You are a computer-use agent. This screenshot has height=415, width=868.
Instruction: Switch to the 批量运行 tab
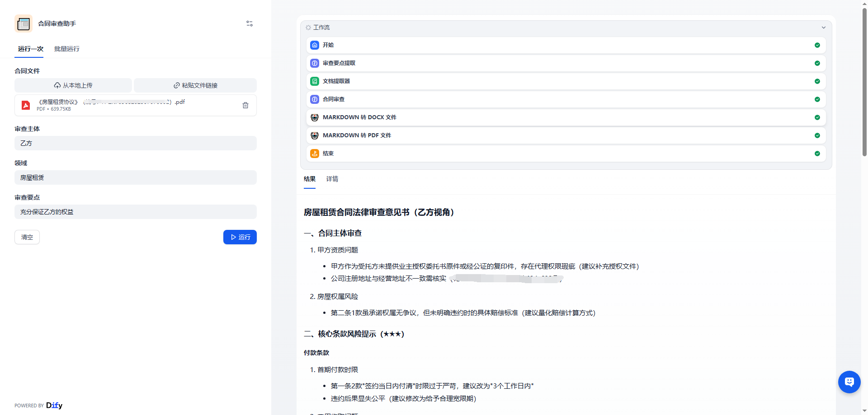pos(67,49)
